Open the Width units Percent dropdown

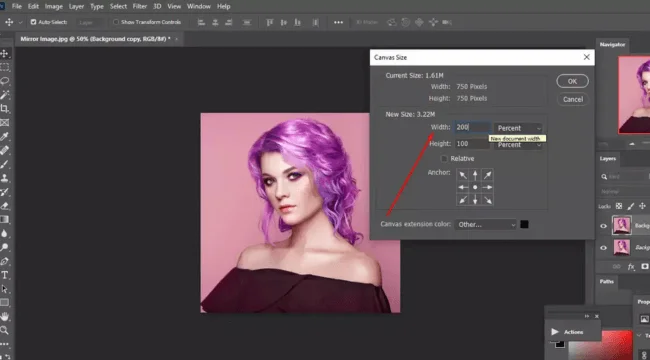[518, 128]
